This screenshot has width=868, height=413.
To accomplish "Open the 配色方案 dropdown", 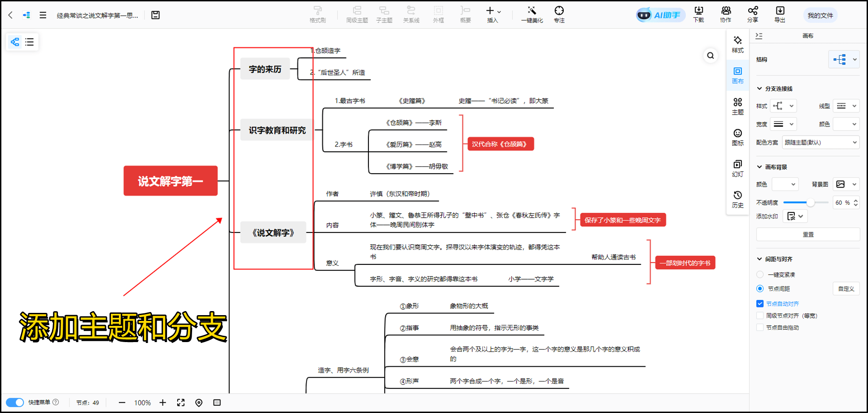I will (820, 142).
